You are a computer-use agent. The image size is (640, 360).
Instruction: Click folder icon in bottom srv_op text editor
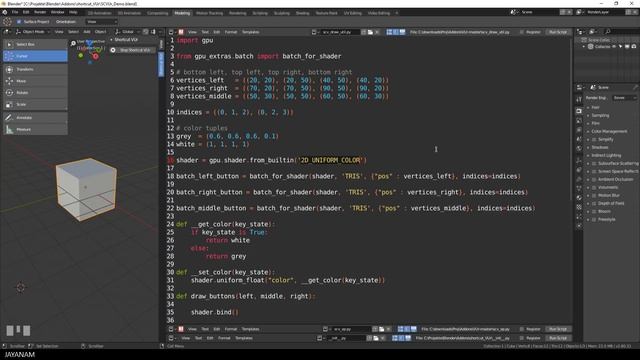click(x=382, y=329)
